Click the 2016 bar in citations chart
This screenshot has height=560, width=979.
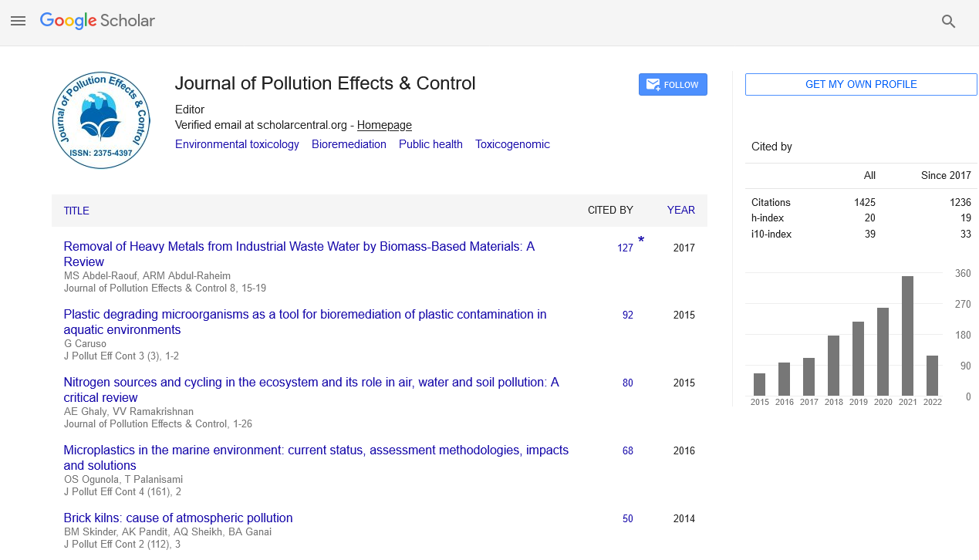[x=784, y=380]
